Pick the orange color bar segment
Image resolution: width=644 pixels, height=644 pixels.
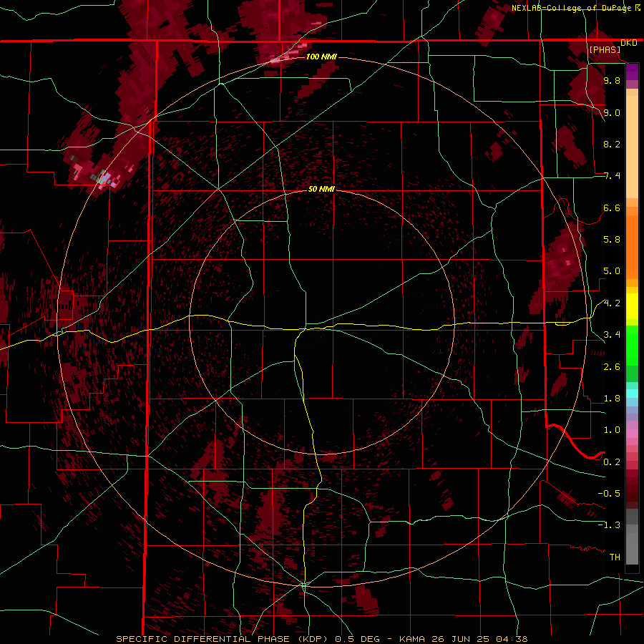coord(632,246)
